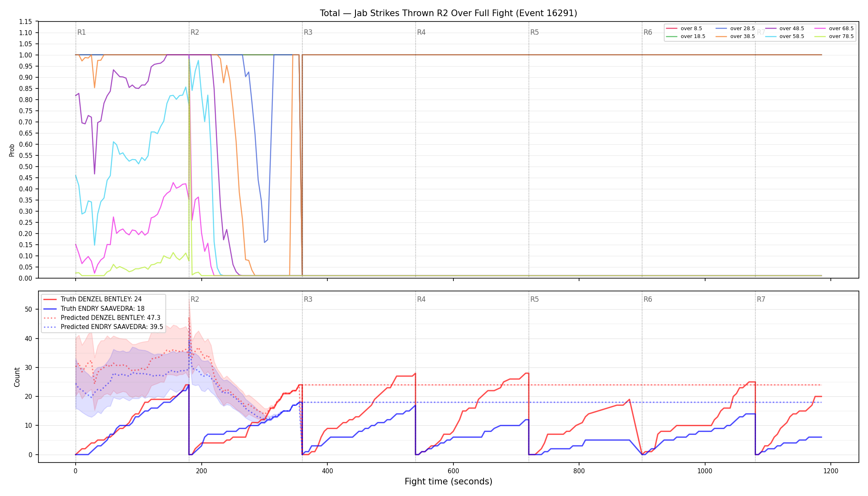Click the R1 round label in probability chart
This screenshot has height=496, width=868.
81,32
